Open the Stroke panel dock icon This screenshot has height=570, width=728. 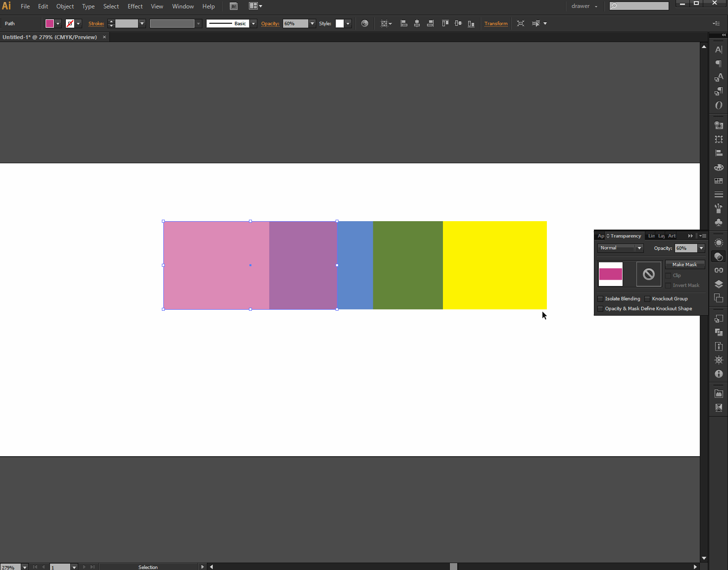click(719, 195)
